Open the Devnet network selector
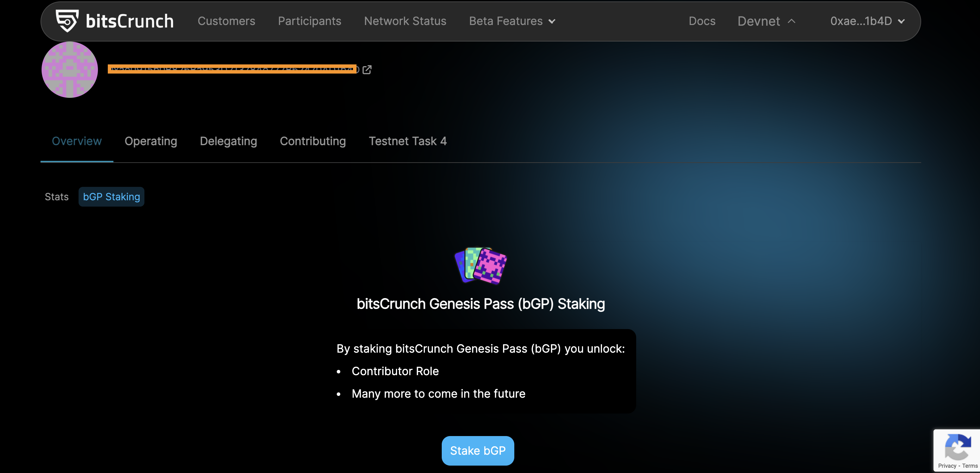The height and width of the screenshot is (473, 980). 766,21
